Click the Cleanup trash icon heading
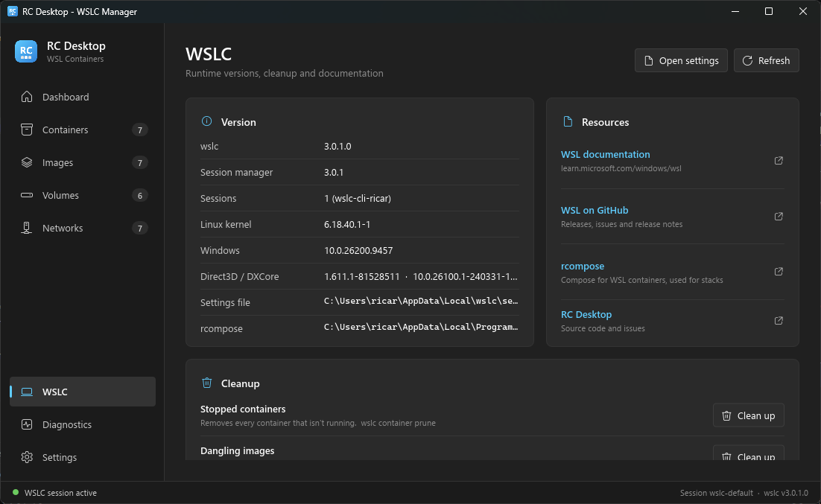The height and width of the screenshot is (504, 821). point(207,383)
